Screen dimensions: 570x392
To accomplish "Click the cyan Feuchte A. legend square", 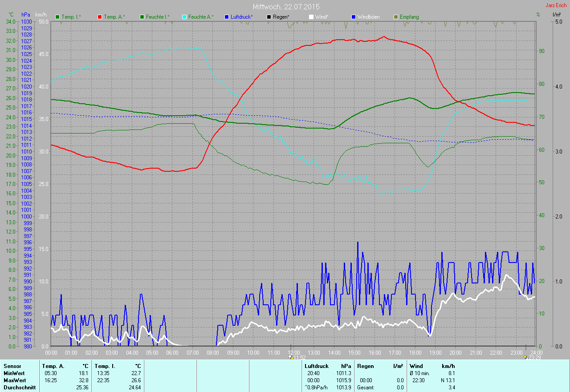I will point(184,17).
